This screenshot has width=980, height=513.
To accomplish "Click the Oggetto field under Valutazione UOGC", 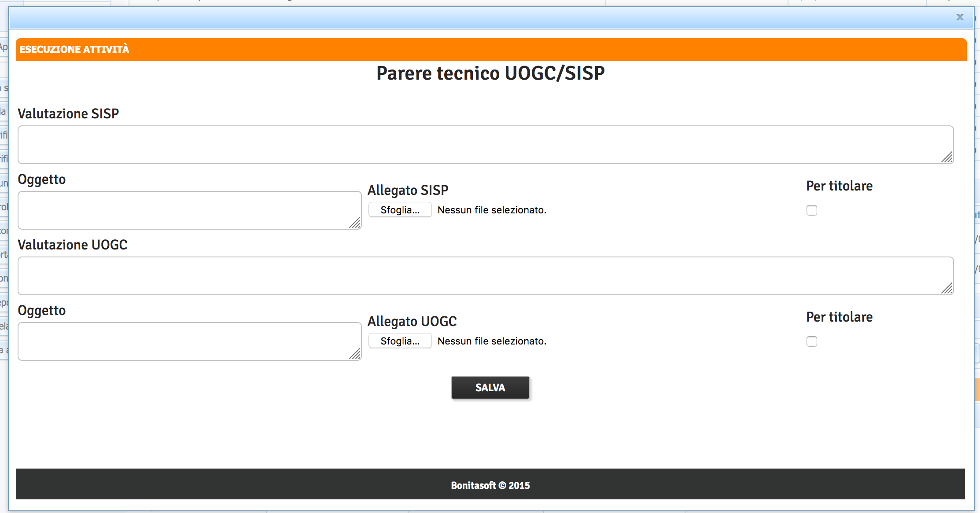I will point(190,341).
